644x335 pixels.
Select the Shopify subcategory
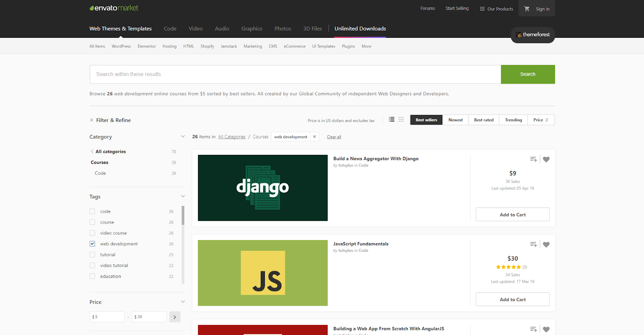[x=207, y=46]
